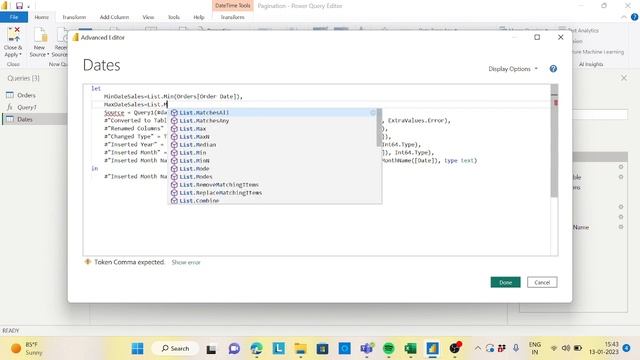
Task: Click the microphone tray icon
Action: click(x=516, y=348)
